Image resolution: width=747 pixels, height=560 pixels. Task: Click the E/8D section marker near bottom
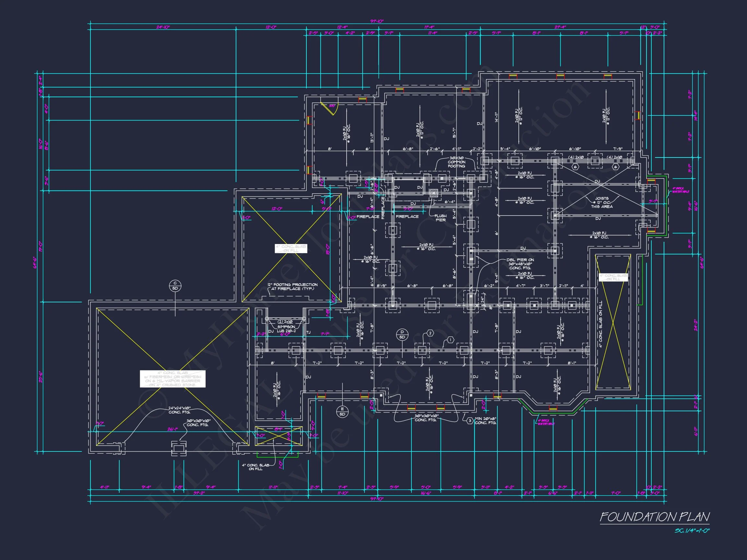[343, 412]
